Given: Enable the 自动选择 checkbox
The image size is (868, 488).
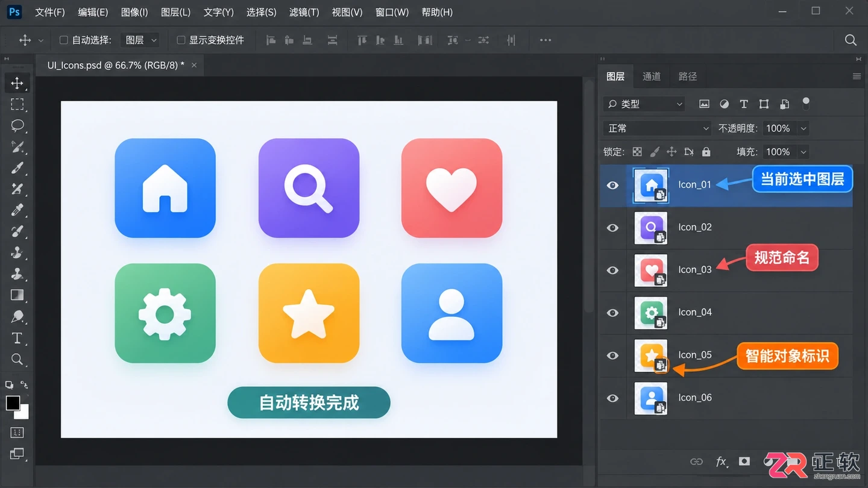Looking at the screenshot, I should pos(63,40).
